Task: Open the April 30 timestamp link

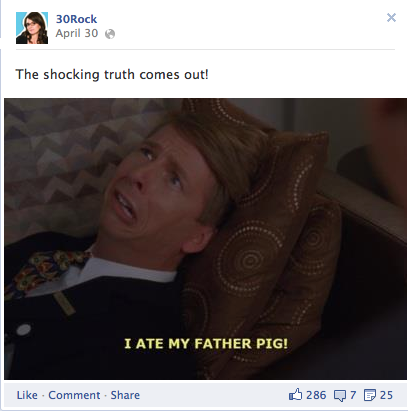Action: pyautogui.click(x=77, y=33)
